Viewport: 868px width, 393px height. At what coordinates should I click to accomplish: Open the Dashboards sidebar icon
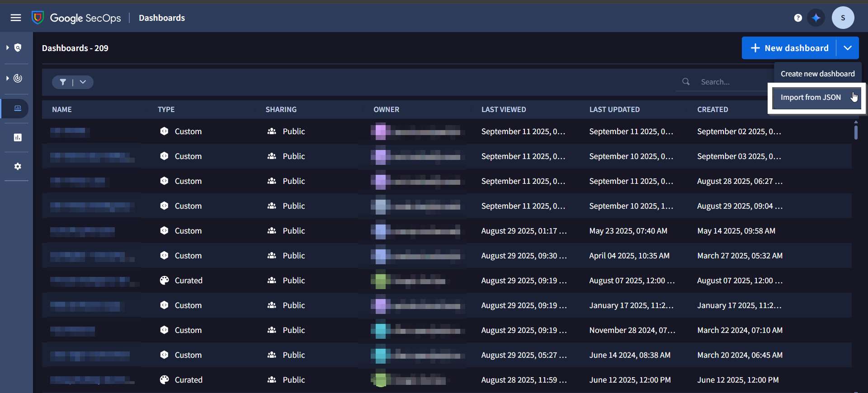(x=18, y=108)
